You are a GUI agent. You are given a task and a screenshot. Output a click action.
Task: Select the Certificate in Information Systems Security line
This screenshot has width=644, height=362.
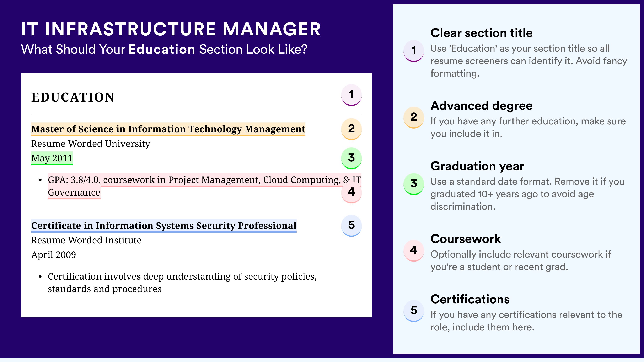pyautogui.click(x=164, y=226)
